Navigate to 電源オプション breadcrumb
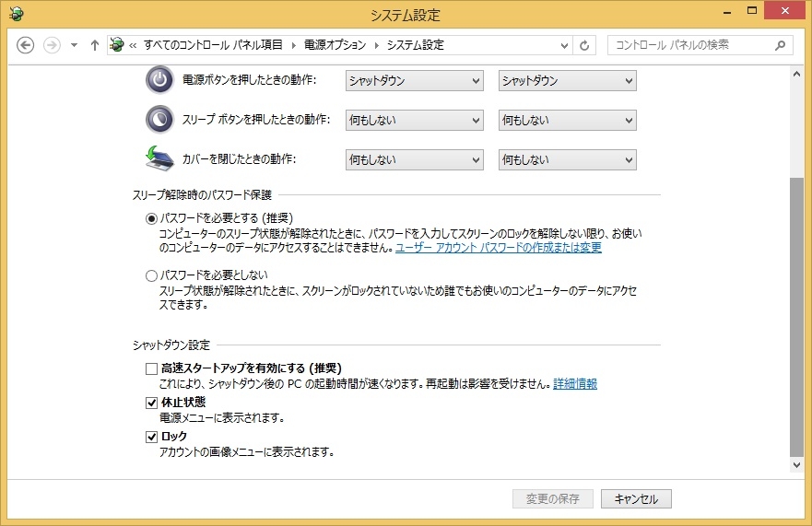This screenshot has width=812, height=526. coord(335,45)
